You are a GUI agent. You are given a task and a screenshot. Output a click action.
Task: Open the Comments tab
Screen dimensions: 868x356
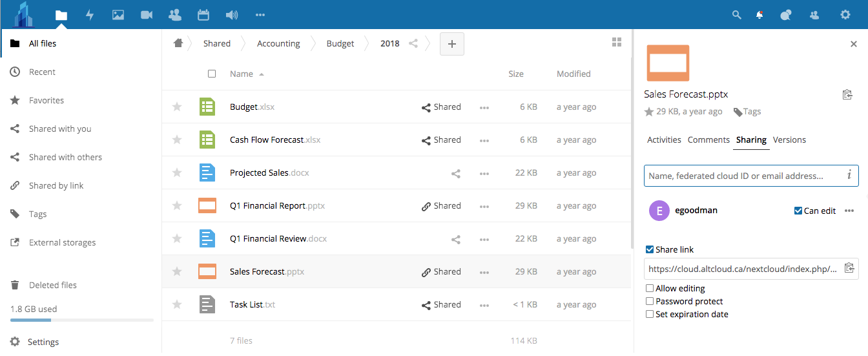[708, 140]
